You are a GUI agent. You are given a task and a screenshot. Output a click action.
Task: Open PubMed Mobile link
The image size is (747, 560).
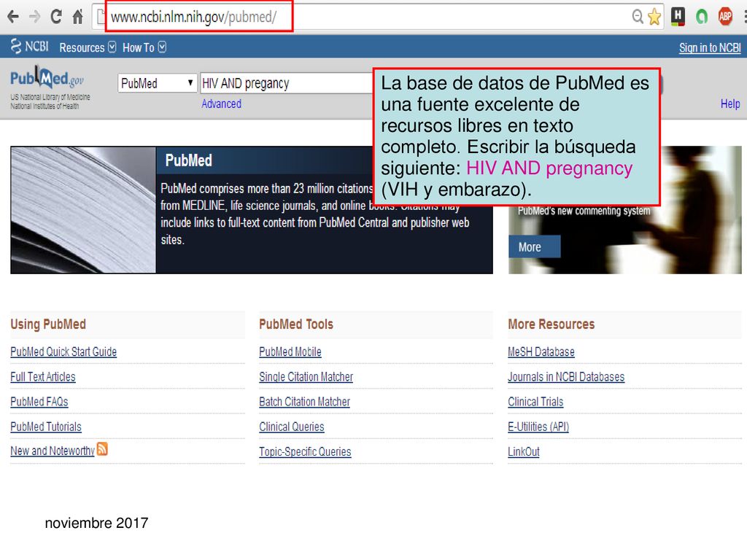pos(290,351)
